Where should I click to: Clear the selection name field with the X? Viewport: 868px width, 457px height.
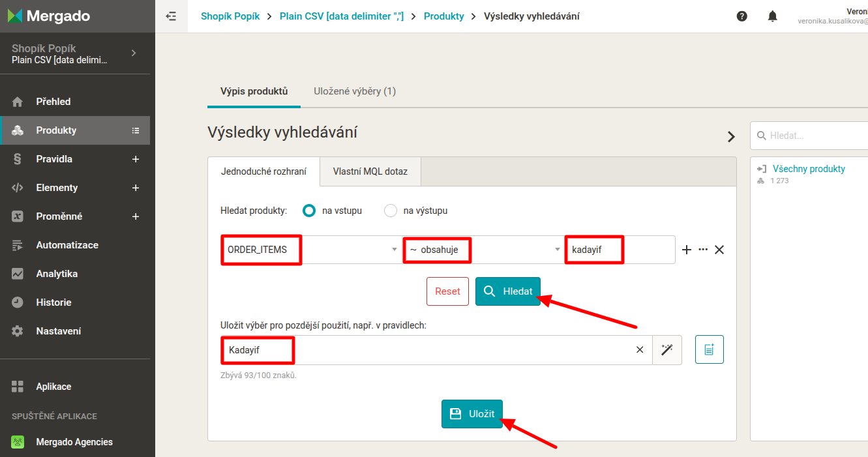point(640,350)
